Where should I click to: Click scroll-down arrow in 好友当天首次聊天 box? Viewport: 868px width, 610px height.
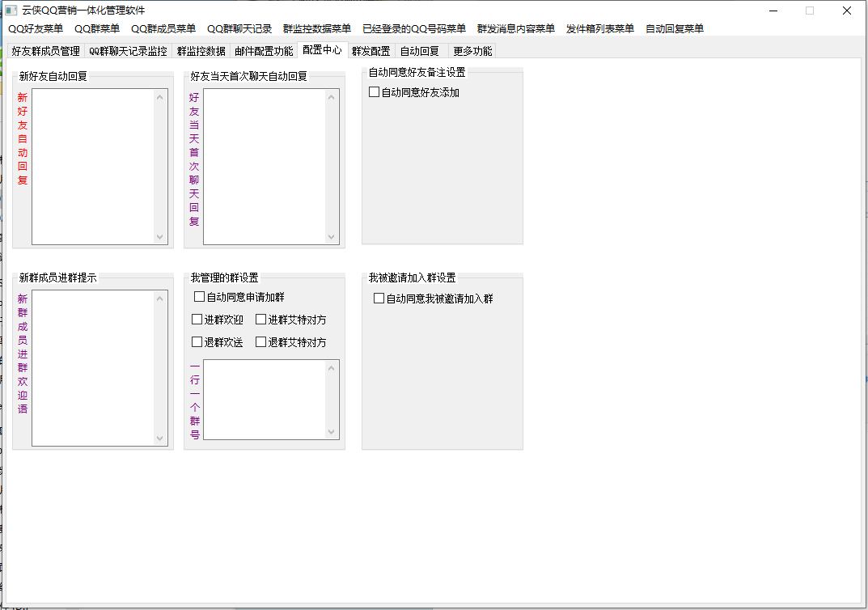tap(332, 237)
